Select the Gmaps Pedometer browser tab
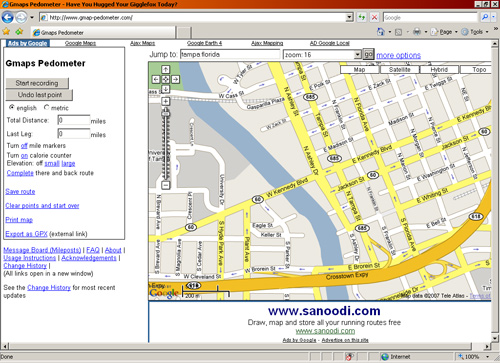The height and width of the screenshot is (363, 500). coord(103,32)
